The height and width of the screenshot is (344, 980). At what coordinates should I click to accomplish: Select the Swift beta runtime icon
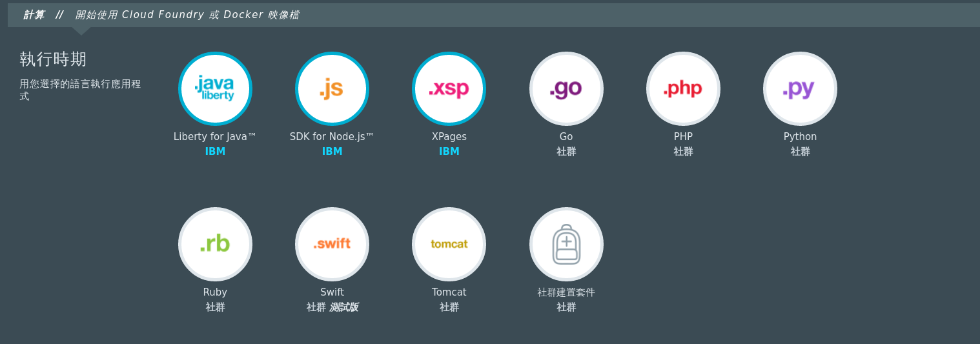[x=332, y=244]
